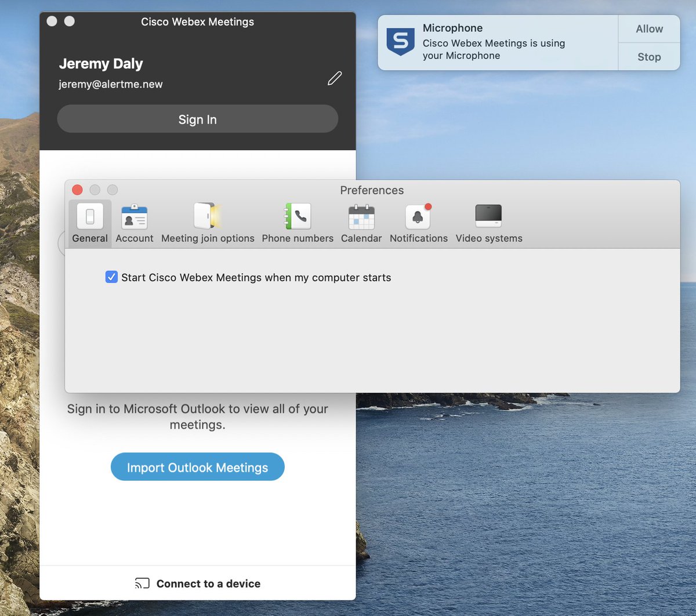The image size is (696, 616).
Task: Stop microphone use in the notification
Action: point(649,57)
